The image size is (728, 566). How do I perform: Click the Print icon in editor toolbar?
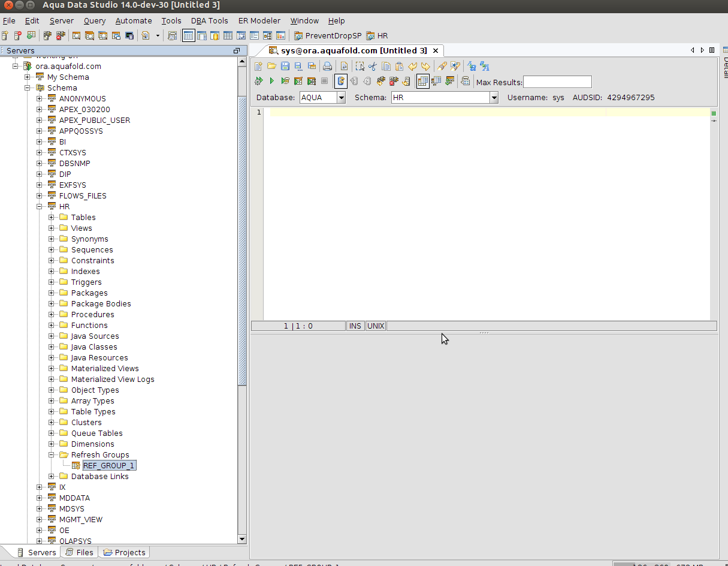pyautogui.click(x=328, y=66)
